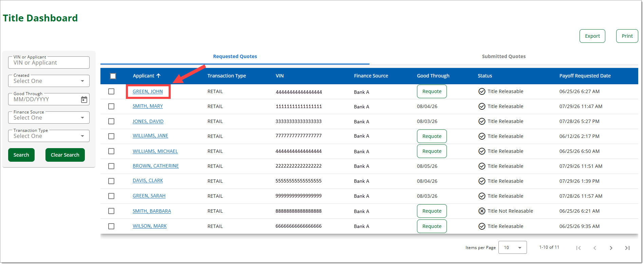Toggle the select-all checkbox in table header
Screen dimensions: 644x265
tap(113, 76)
